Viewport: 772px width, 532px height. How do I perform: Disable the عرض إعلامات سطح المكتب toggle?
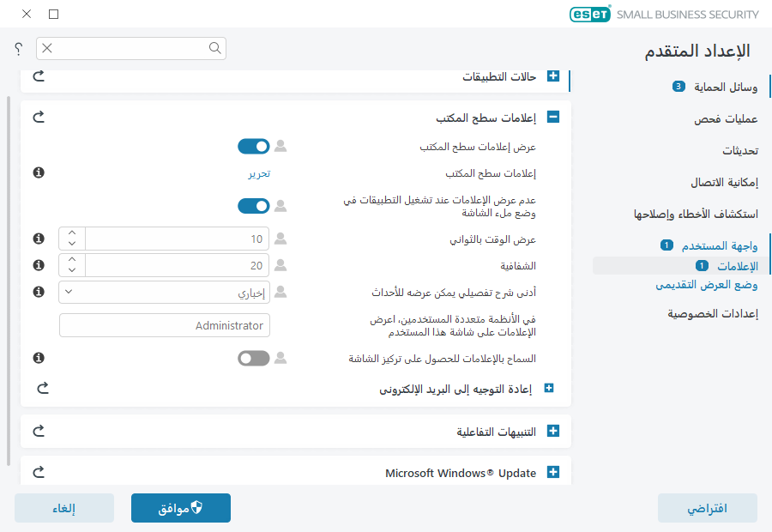[x=254, y=146]
